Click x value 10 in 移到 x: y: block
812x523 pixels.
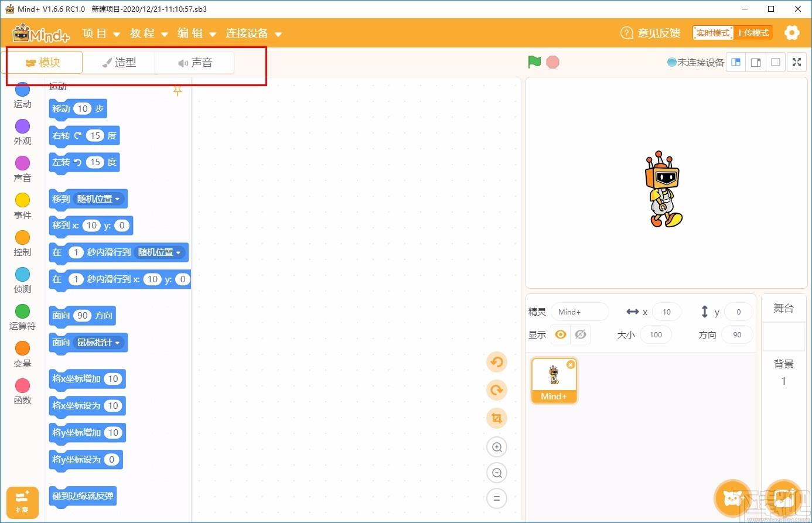click(92, 225)
